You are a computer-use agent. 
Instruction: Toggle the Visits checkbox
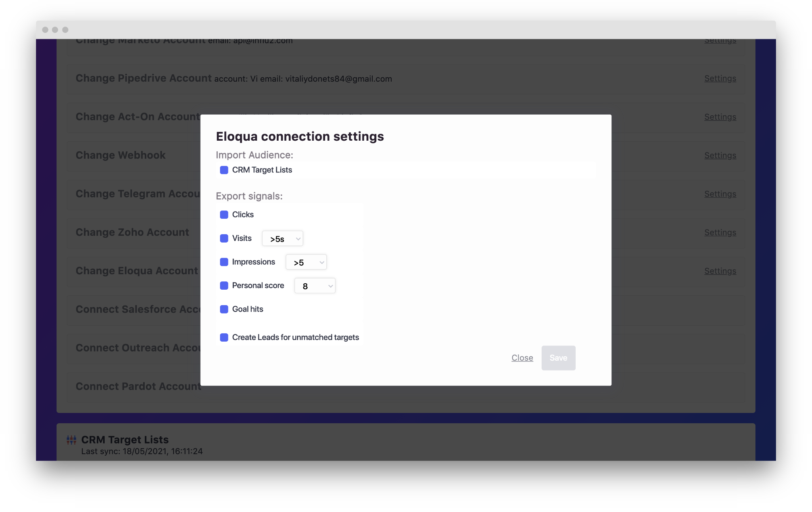click(224, 238)
